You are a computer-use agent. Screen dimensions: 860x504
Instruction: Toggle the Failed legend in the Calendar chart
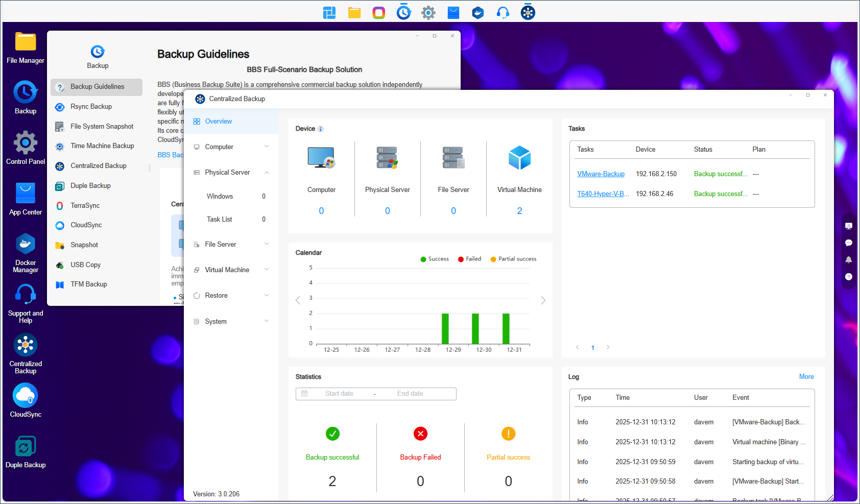click(469, 259)
